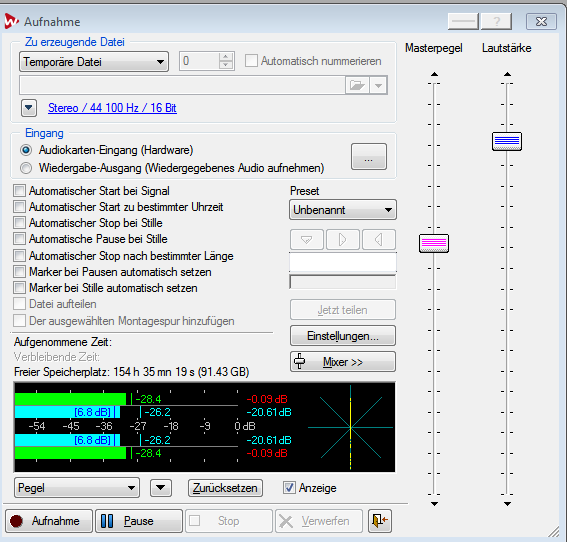Click the left-pointing preset arrow icon
The image size is (567, 542).
pos(379,239)
